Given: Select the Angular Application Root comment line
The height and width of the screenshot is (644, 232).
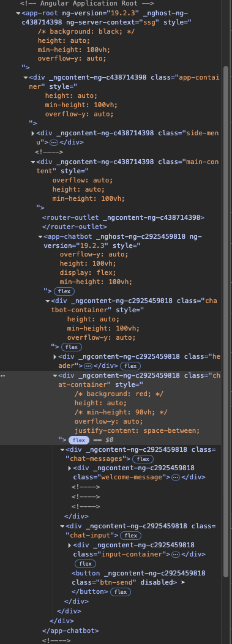Looking at the screenshot, I should [x=87, y=3].
